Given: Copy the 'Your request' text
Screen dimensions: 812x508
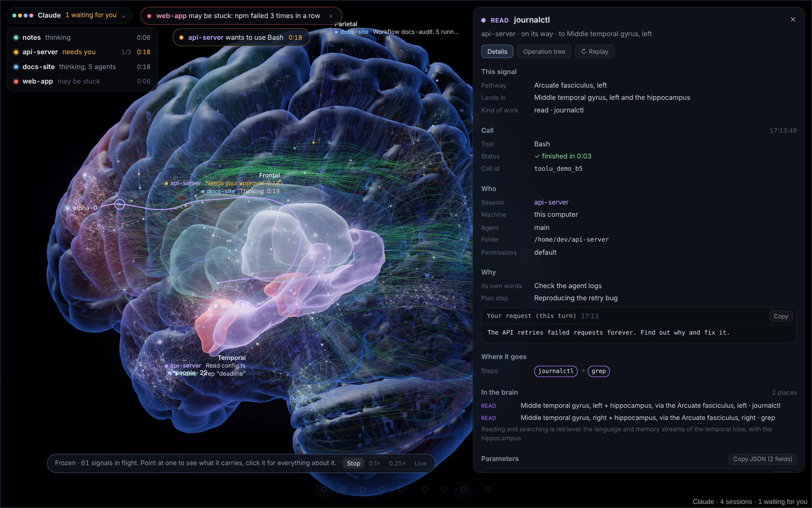Looking at the screenshot, I should (x=781, y=316).
